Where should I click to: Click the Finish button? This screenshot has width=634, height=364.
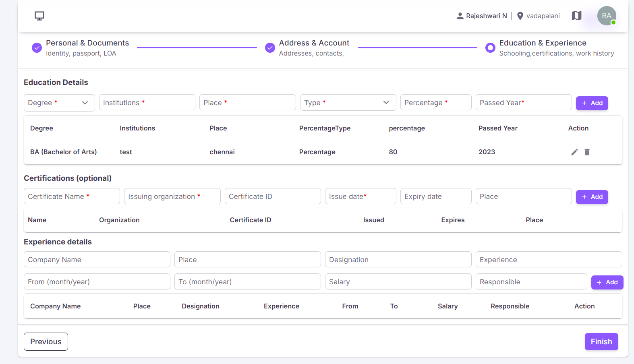(601, 341)
